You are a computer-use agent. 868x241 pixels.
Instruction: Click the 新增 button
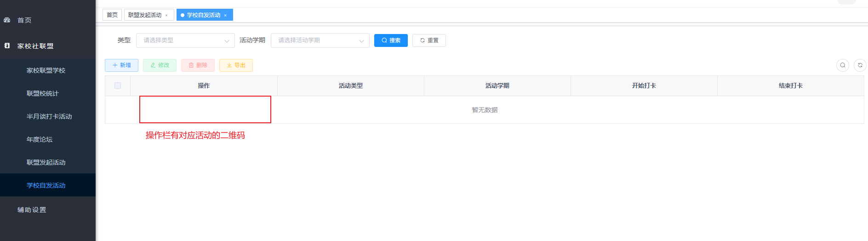(x=121, y=65)
